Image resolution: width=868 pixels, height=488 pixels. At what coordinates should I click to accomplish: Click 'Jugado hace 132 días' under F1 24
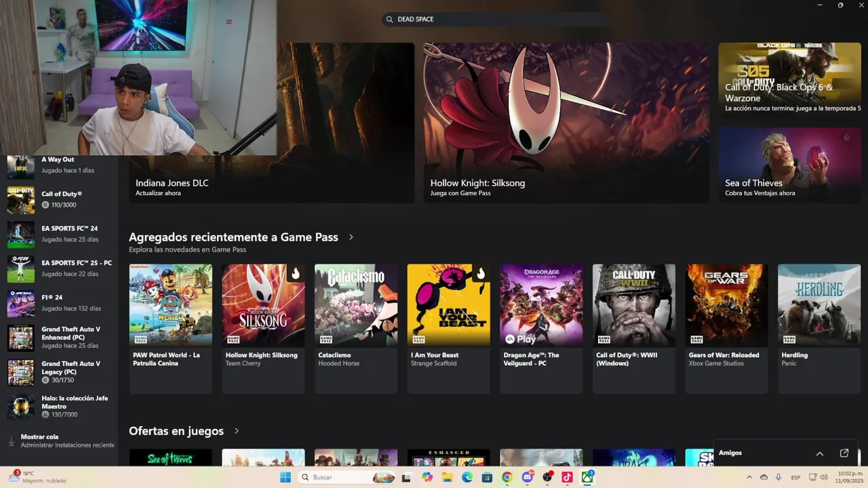(x=71, y=308)
